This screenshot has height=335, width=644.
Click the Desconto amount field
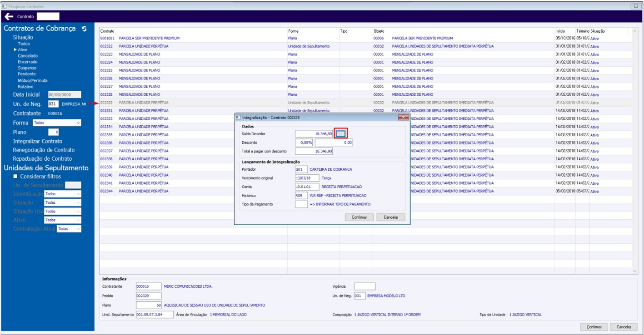tap(334, 143)
